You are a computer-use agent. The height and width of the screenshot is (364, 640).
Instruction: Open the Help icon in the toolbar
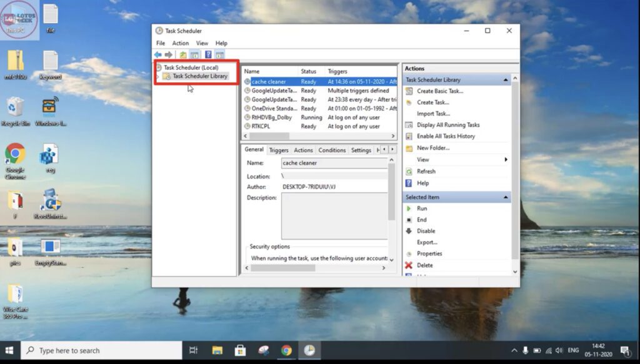tap(209, 55)
